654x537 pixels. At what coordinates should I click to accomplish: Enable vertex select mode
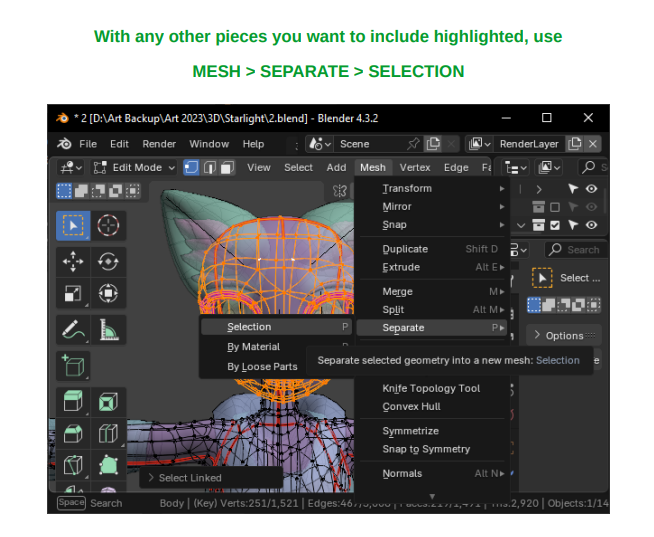(x=192, y=168)
